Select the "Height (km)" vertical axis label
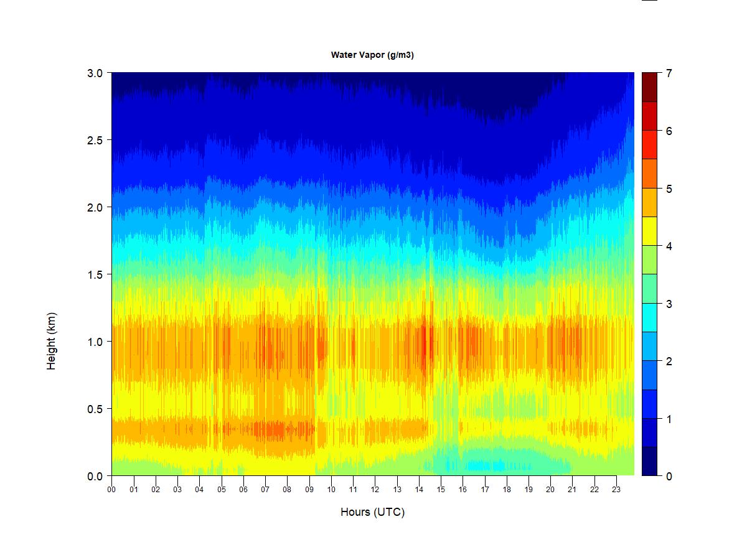This screenshot has height=560, width=747. tap(51, 341)
